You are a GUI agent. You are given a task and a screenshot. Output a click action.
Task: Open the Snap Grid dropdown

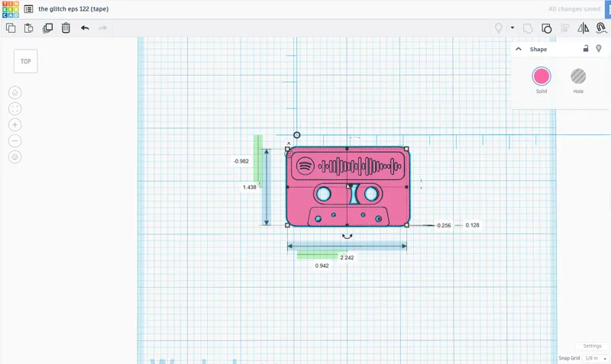pyautogui.click(x=596, y=358)
